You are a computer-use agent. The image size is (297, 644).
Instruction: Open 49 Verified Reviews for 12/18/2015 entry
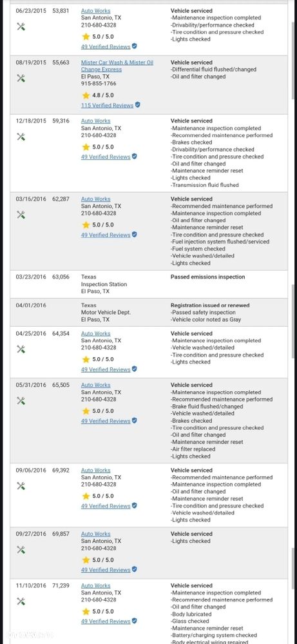point(106,157)
